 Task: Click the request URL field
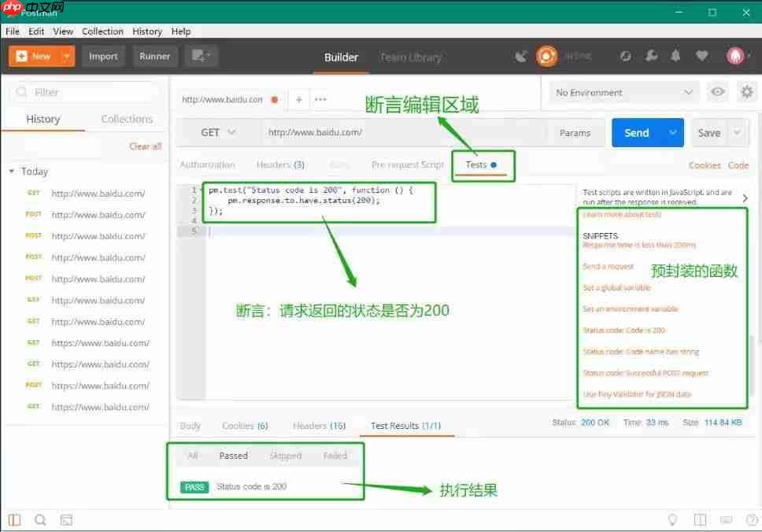point(403,133)
